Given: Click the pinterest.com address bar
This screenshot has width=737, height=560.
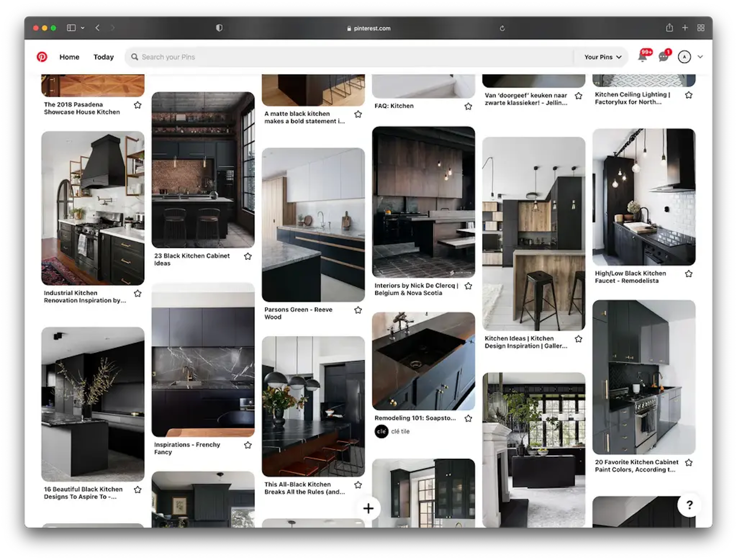Looking at the screenshot, I should click(368, 28).
